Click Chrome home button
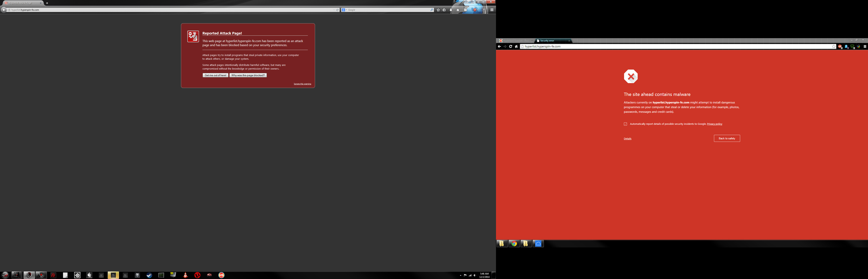The width and height of the screenshot is (868, 279). (x=516, y=46)
